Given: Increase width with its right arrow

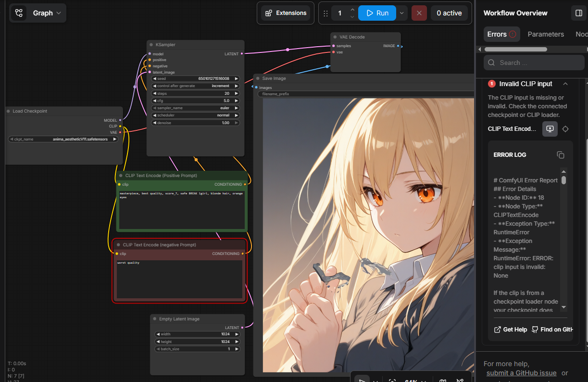Looking at the screenshot, I should pos(236,334).
